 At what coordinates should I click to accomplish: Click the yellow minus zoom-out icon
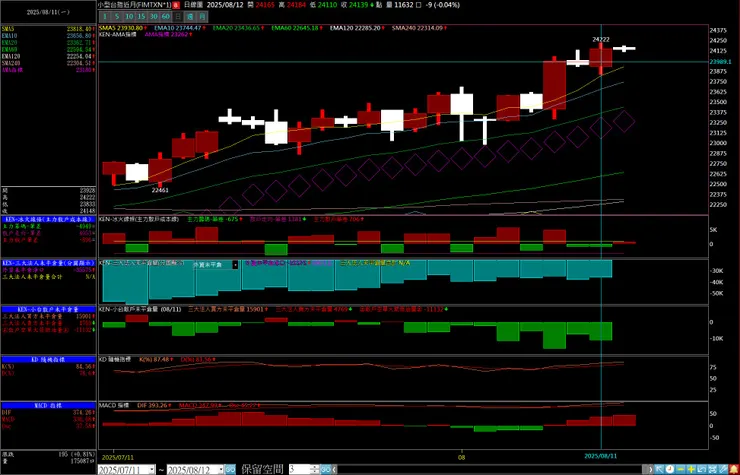tap(681, 469)
